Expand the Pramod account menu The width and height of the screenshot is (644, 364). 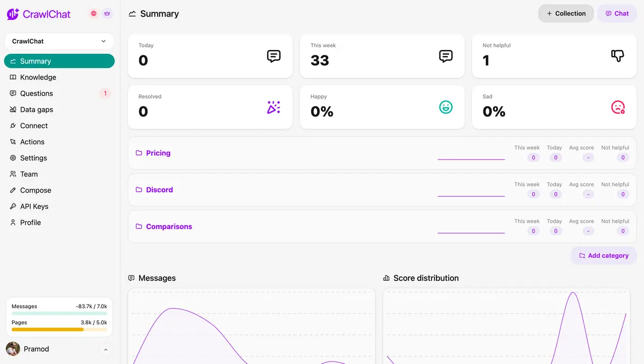tap(106, 349)
